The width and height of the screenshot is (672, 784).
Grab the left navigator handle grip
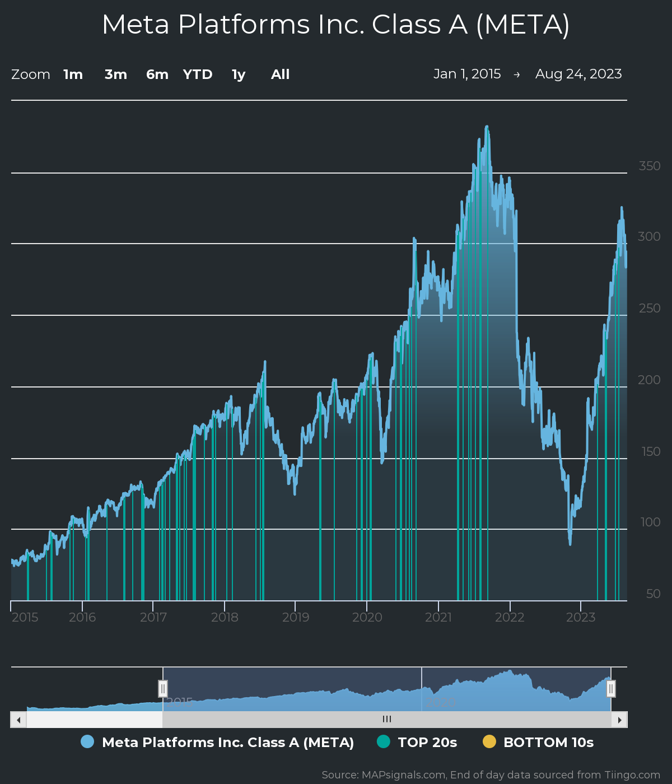(x=163, y=688)
